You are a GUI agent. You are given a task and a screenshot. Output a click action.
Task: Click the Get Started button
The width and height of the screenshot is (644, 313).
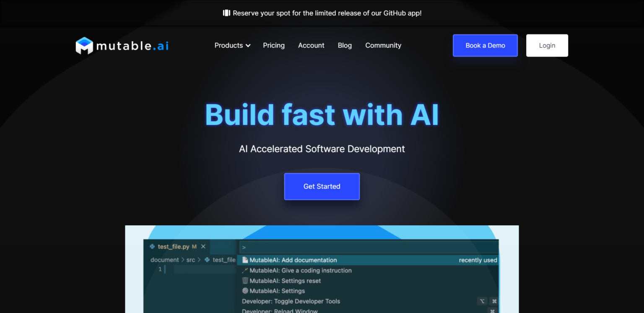pos(322,186)
